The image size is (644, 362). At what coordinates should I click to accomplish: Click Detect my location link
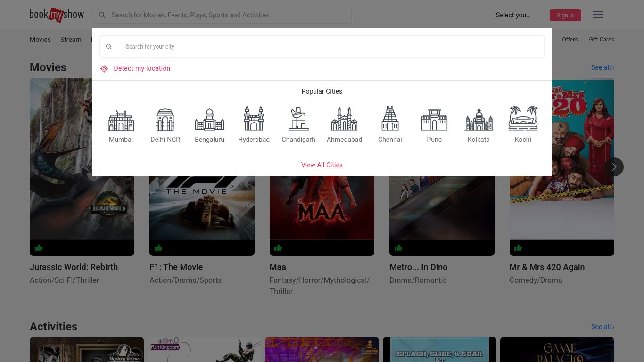pyautogui.click(x=142, y=68)
